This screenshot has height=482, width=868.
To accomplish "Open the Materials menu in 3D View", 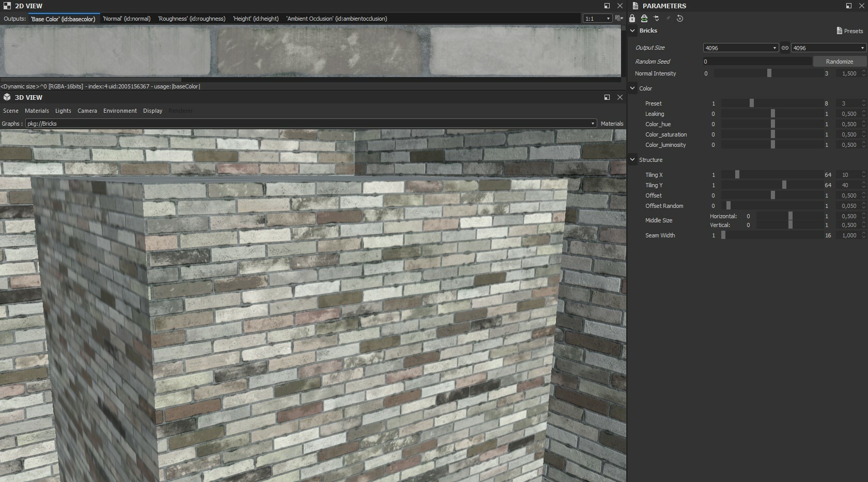I will (x=37, y=111).
